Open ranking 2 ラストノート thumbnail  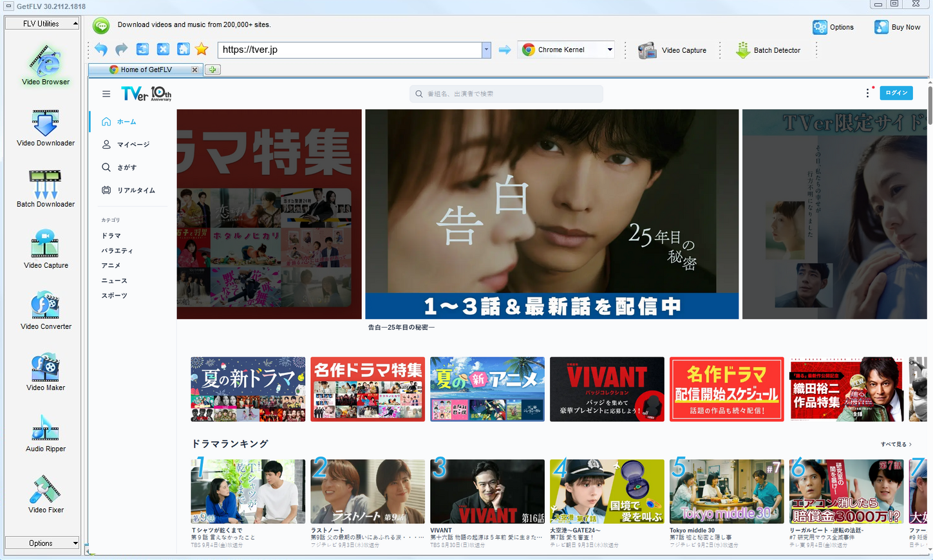[368, 492]
